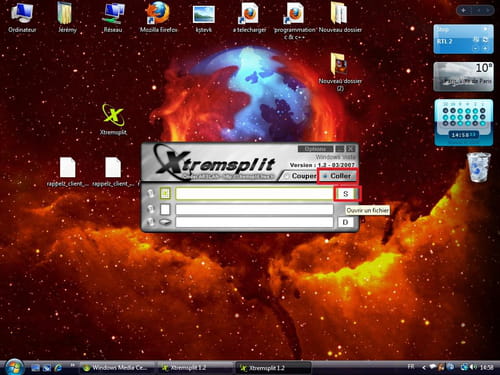The height and width of the screenshot is (375, 500).
Task: Click the middle text field in Xtremsplit
Action: click(254, 209)
